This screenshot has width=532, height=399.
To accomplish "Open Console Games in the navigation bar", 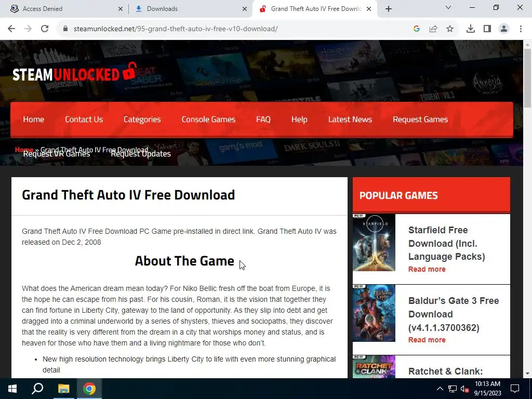I will coord(208,119).
